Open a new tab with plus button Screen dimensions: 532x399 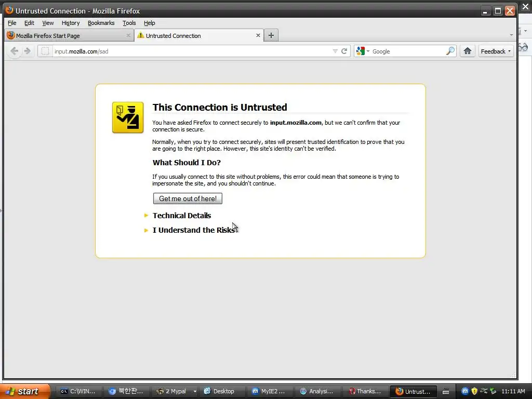[x=271, y=35]
